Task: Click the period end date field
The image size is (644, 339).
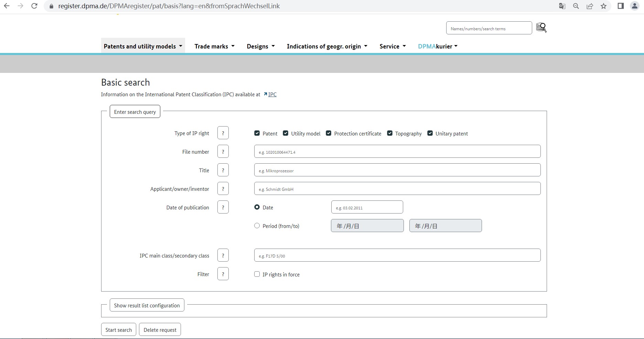Action: pyautogui.click(x=446, y=226)
